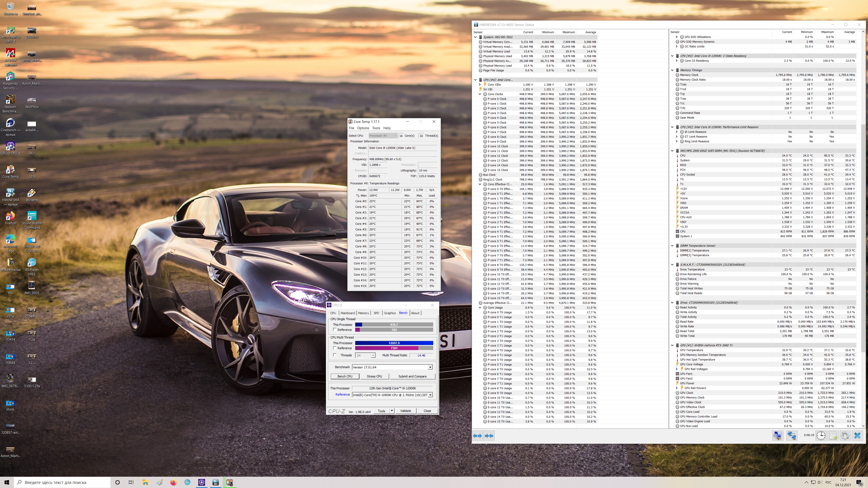Click the Bench CPU button

click(345, 376)
